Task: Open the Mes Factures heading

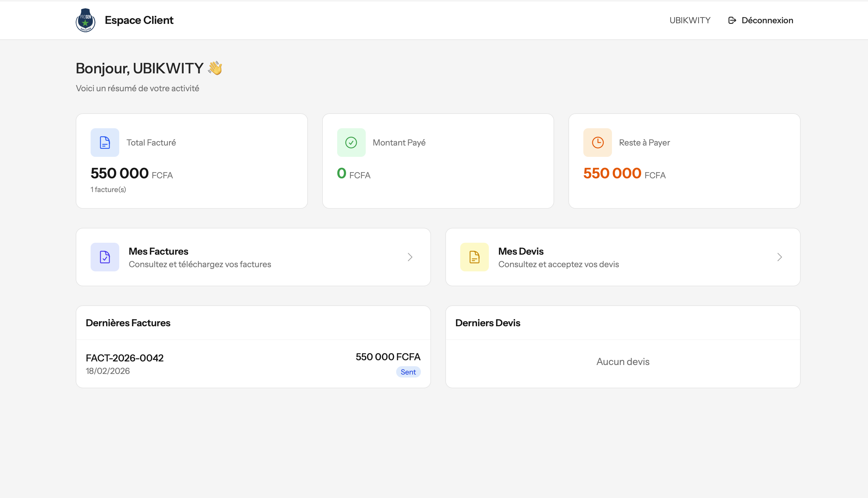Action: 158,251
